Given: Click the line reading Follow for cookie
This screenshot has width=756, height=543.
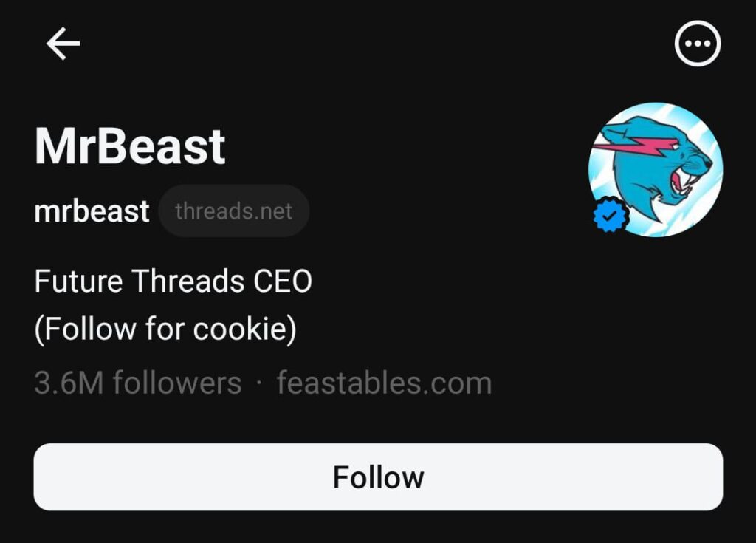Looking at the screenshot, I should point(165,329).
